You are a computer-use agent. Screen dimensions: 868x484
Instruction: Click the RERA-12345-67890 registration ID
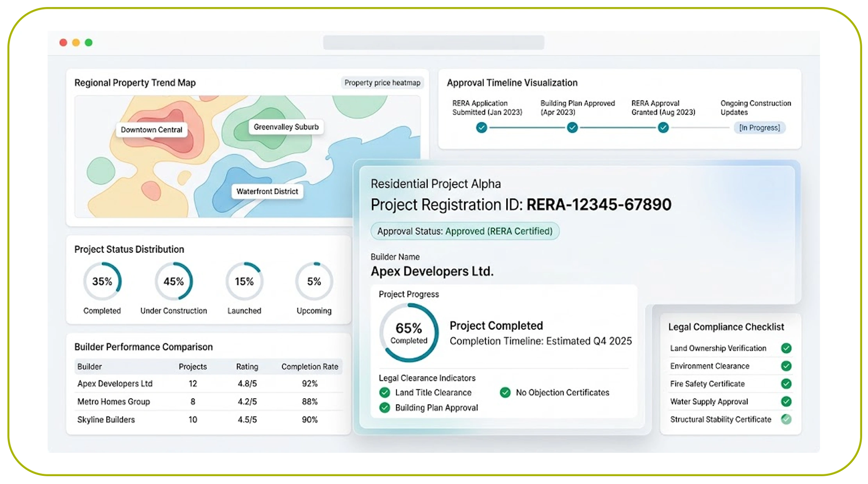coord(599,205)
